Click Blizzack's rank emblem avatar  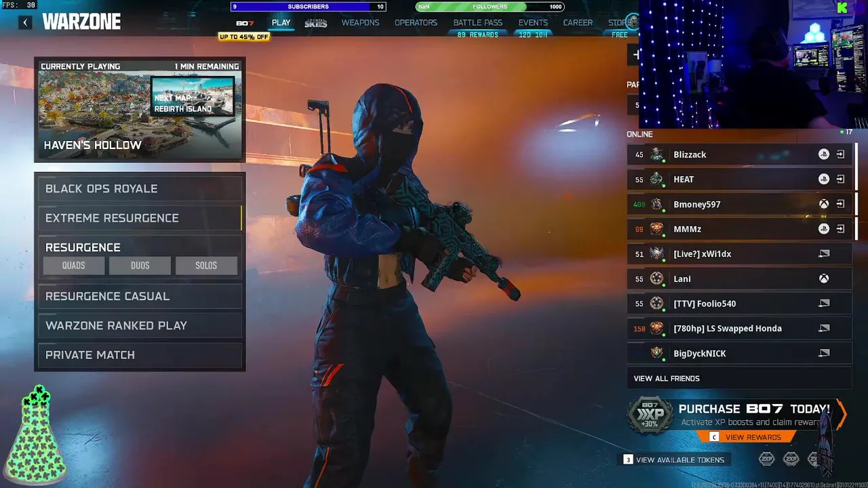[x=656, y=155]
